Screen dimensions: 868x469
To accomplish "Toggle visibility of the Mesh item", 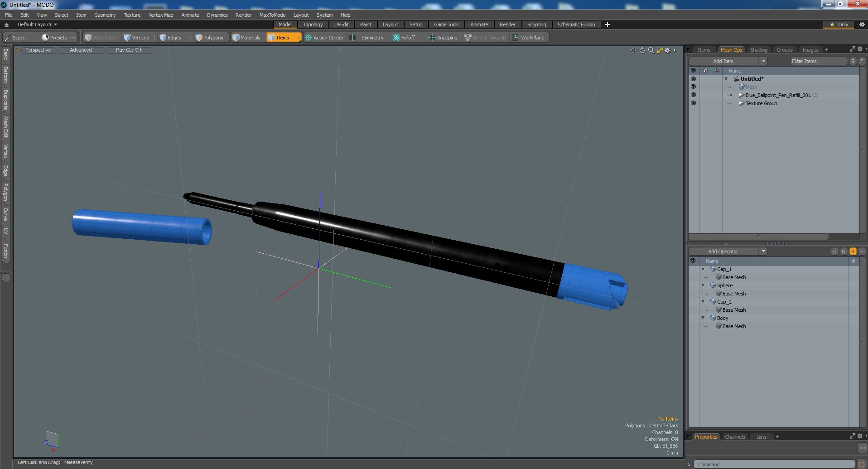I will (x=693, y=87).
